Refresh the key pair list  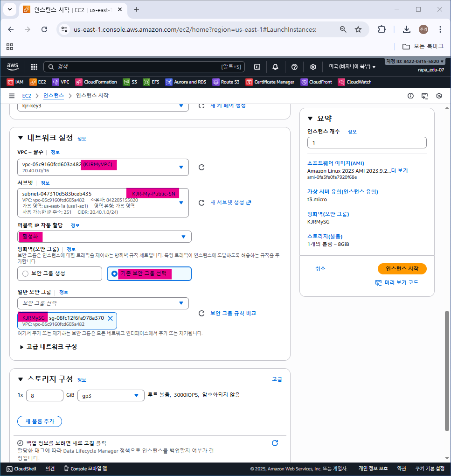[x=201, y=105]
